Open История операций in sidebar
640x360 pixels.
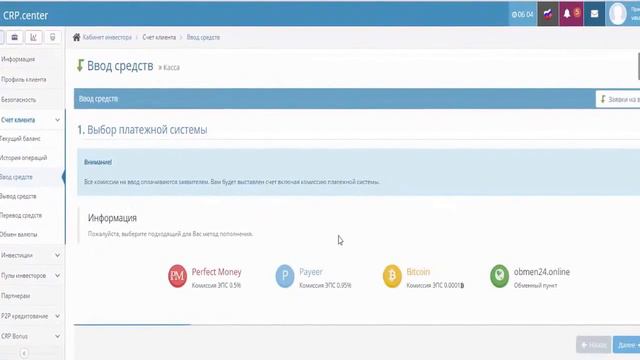point(23,158)
